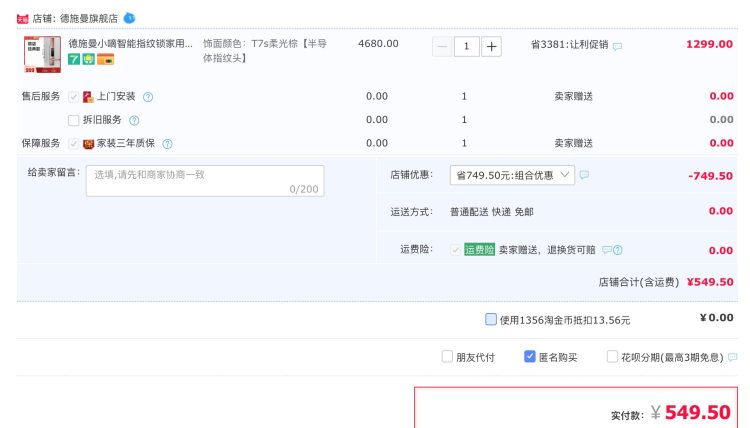750x428 pixels.
Task: Decrease quantity with the minus button
Action: (x=442, y=46)
